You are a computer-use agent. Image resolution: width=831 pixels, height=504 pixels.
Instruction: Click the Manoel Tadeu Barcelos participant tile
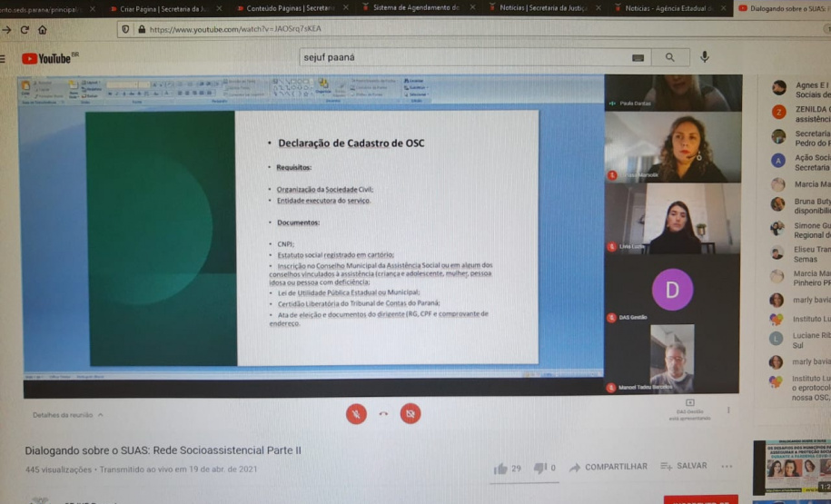[x=672, y=359]
